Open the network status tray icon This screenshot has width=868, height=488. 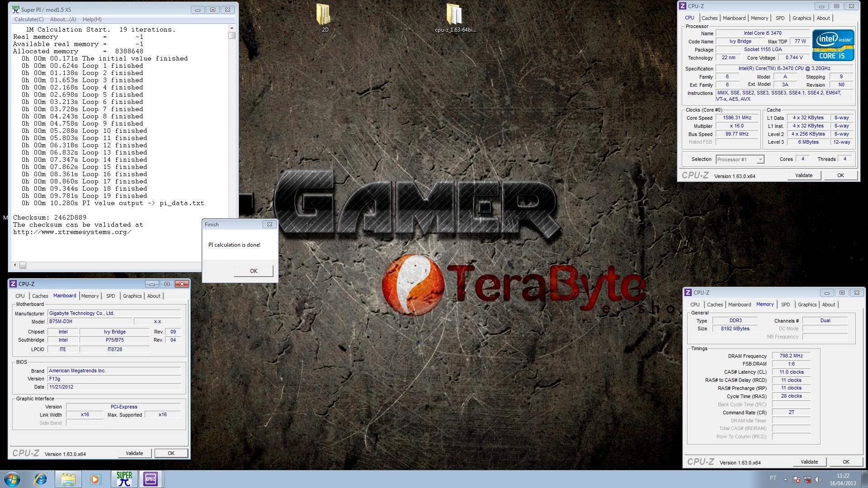pos(807,479)
